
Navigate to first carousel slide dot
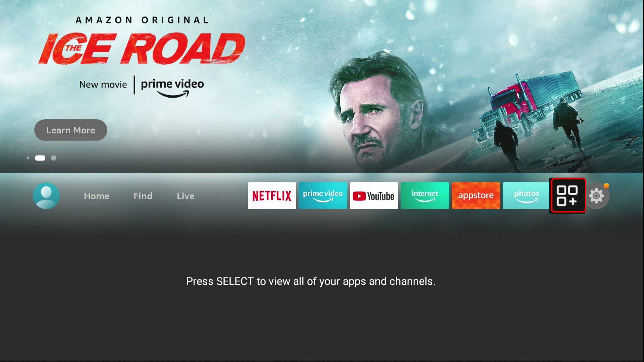(x=28, y=158)
